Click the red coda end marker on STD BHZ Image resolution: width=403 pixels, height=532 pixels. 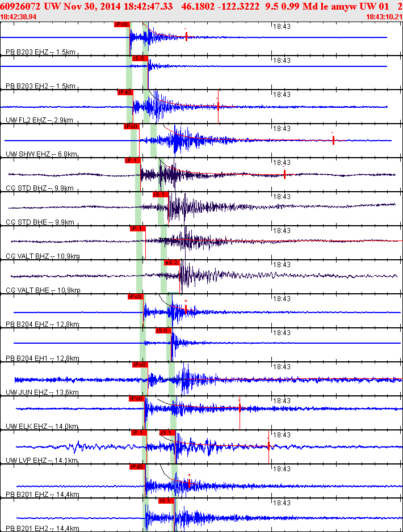coord(284,174)
